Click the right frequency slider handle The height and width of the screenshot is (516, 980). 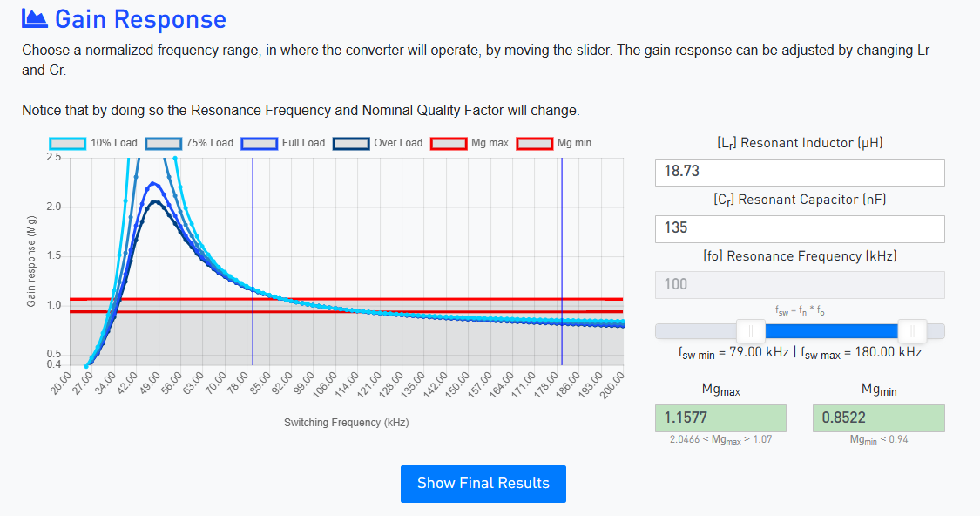coord(912,331)
